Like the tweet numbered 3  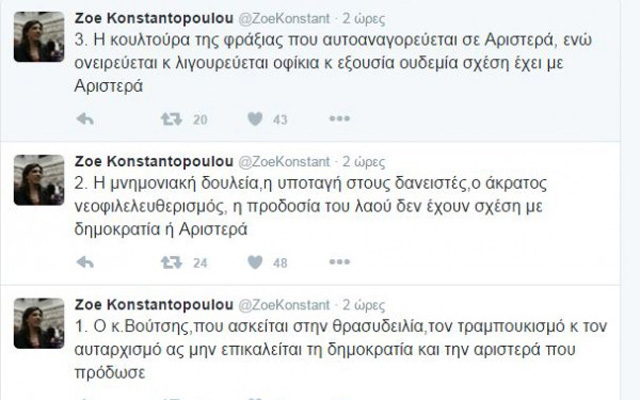pyautogui.click(x=255, y=120)
